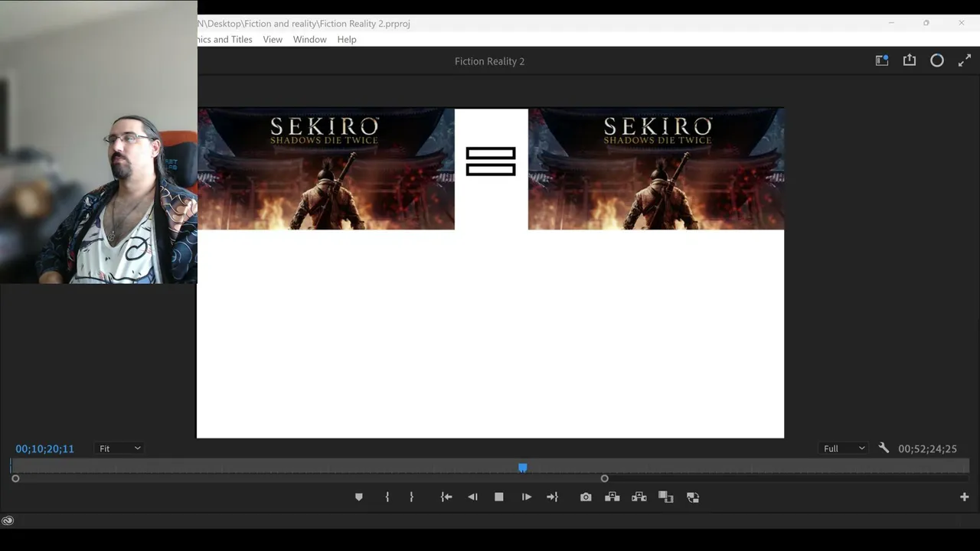Click the left Sekiro image in the program monitor
Screen dimensions: 980x551
326,169
